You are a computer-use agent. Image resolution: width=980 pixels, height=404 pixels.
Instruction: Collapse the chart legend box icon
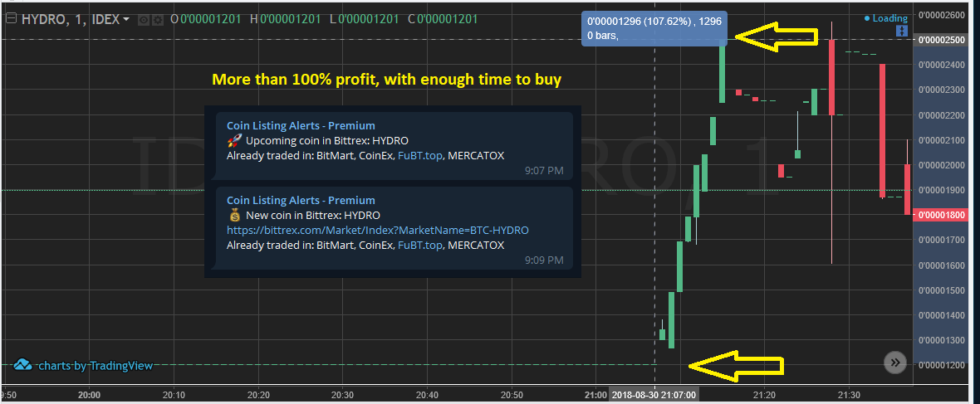point(11,19)
